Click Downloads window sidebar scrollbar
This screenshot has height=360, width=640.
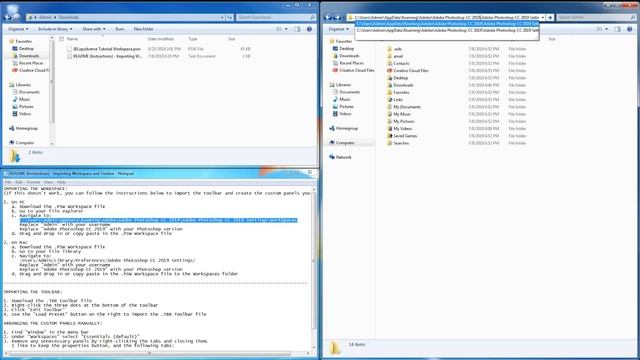pyautogui.click(x=52, y=91)
